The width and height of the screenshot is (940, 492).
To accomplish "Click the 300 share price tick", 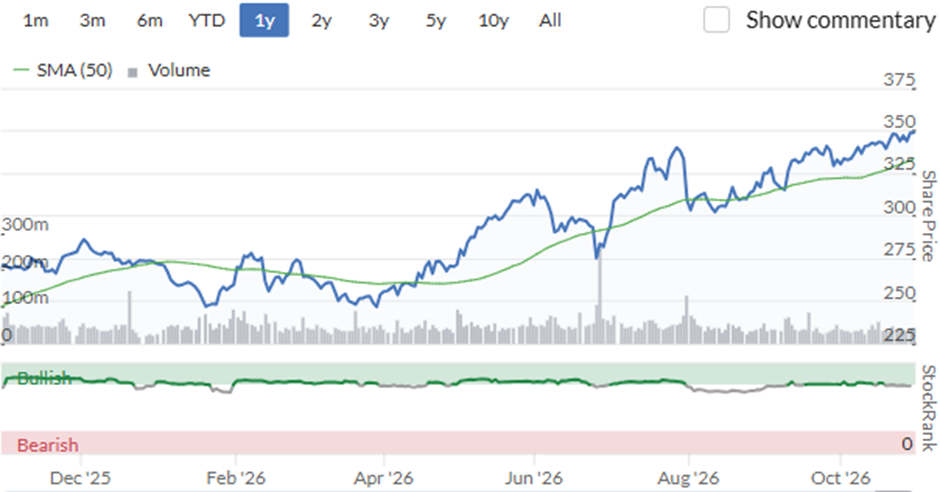I will click(899, 207).
